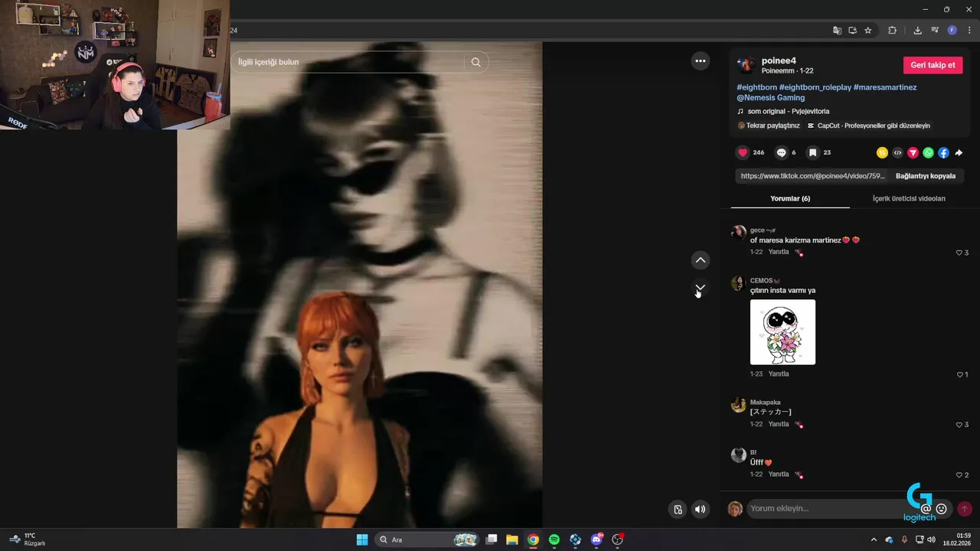Click the red send-to-friends icon
Viewport: 980px width, 551px height.
coord(913,153)
